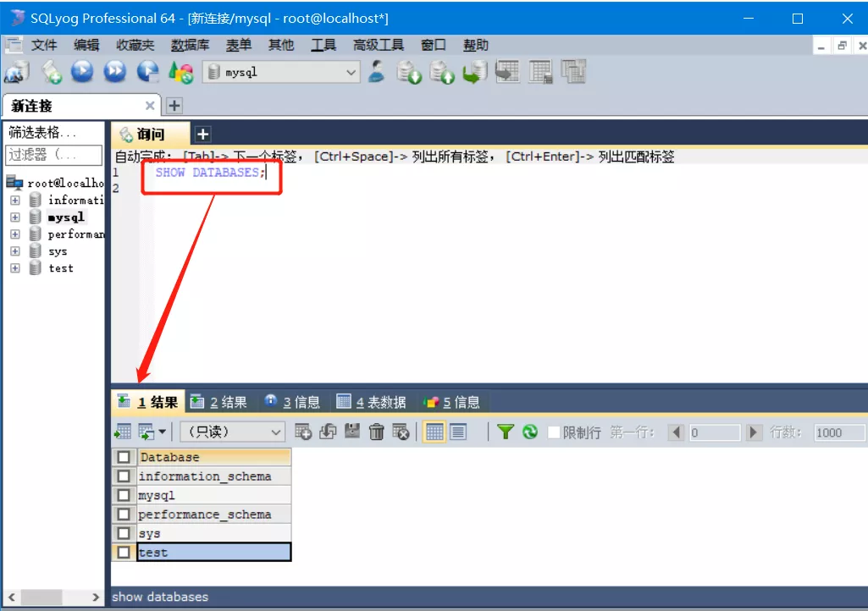Viewport: 868px width, 611px height.
Task: Click the object browser horizontal scrollbar thumb
Action: coord(41,597)
